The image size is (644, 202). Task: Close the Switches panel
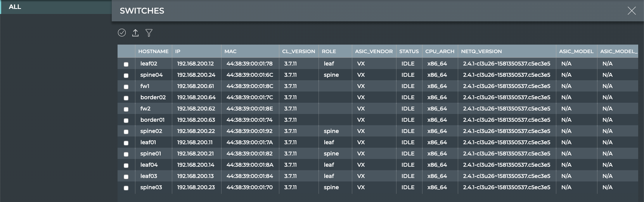(x=632, y=11)
